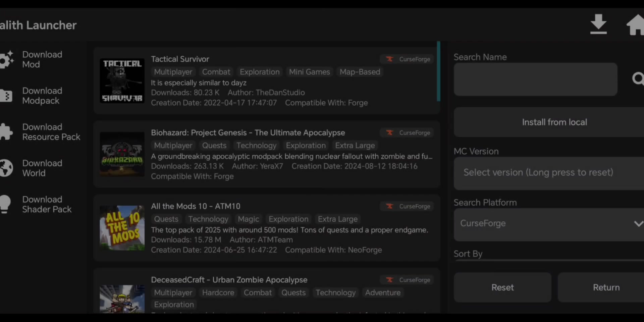Select the Tactical Survivor title
The height and width of the screenshot is (322, 644).
click(180, 59)
